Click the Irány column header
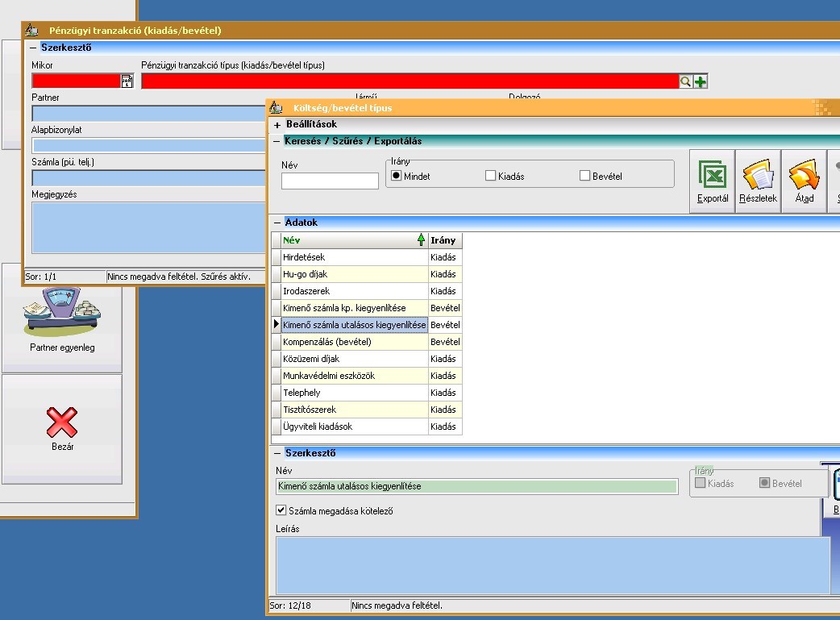This screenshot has height=620, width=840. click(x=445, y=240)
